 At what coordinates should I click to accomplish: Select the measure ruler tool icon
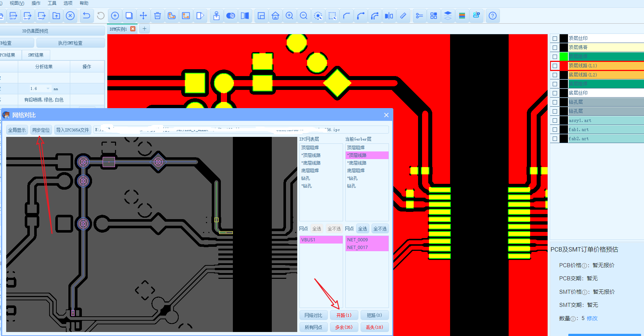coord(403,16)
